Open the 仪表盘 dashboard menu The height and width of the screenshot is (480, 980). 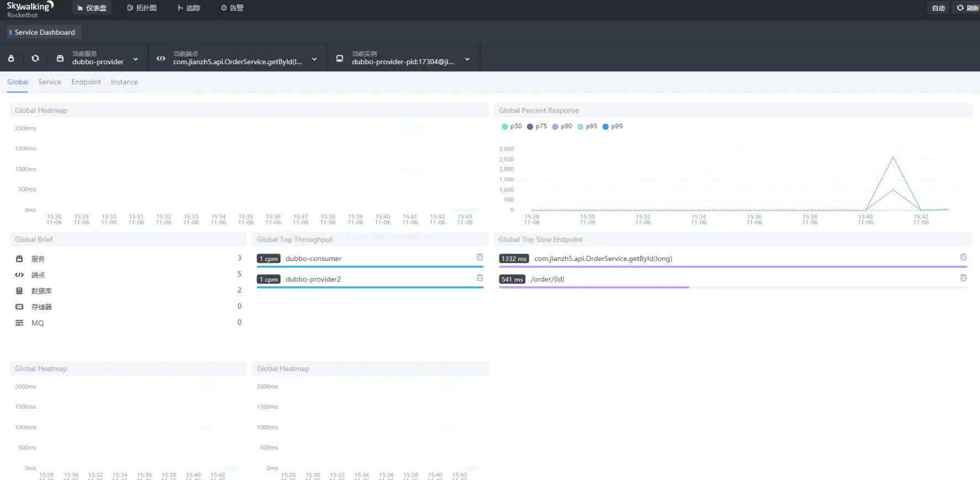(x=92, y=8)
